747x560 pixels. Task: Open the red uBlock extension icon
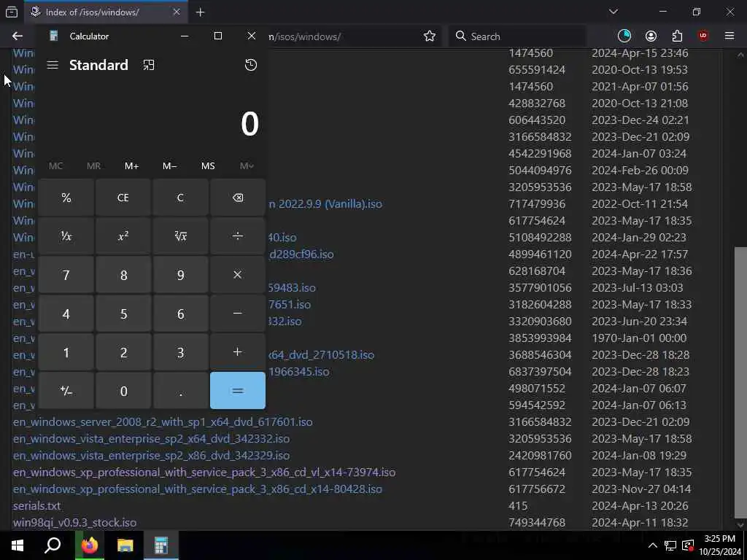[703, 36]
